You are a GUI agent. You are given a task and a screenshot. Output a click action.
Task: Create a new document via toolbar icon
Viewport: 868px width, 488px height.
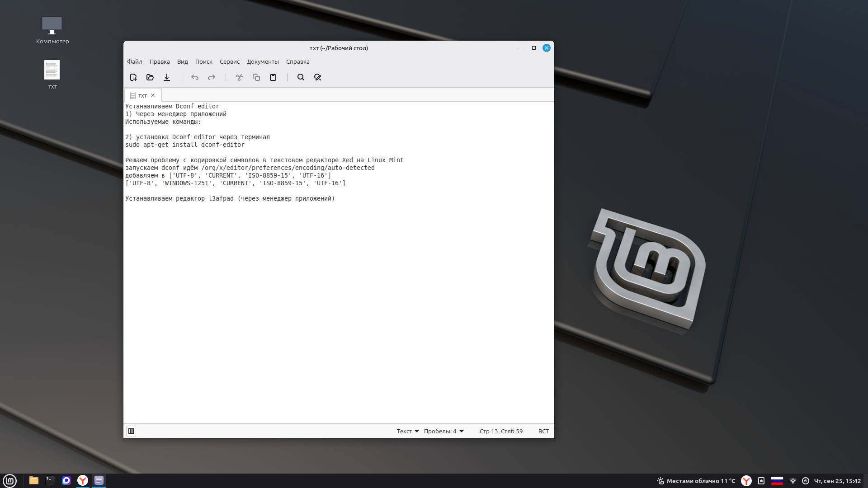[x=133, y=77]
